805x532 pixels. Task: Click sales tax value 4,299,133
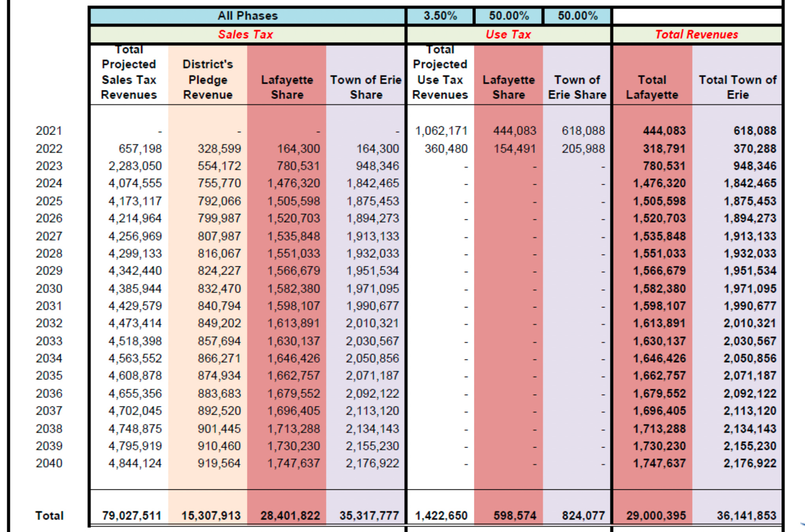point(135,254)
